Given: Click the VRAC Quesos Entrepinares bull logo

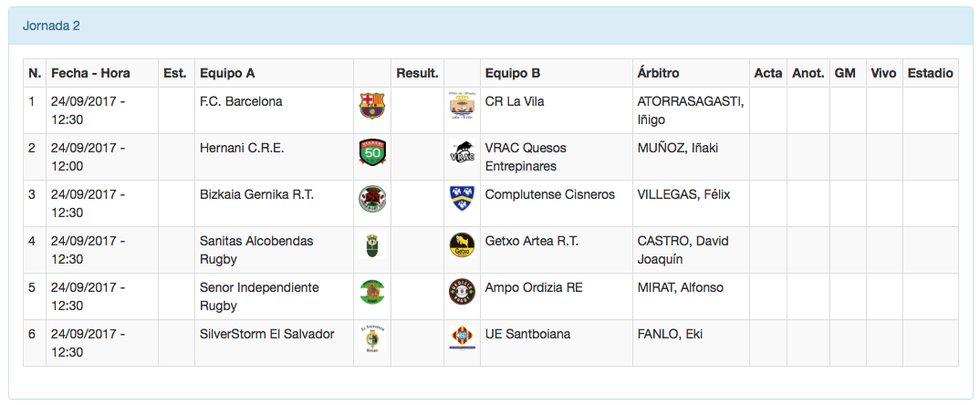Looking at the screenshot, I should click(462, 152).
